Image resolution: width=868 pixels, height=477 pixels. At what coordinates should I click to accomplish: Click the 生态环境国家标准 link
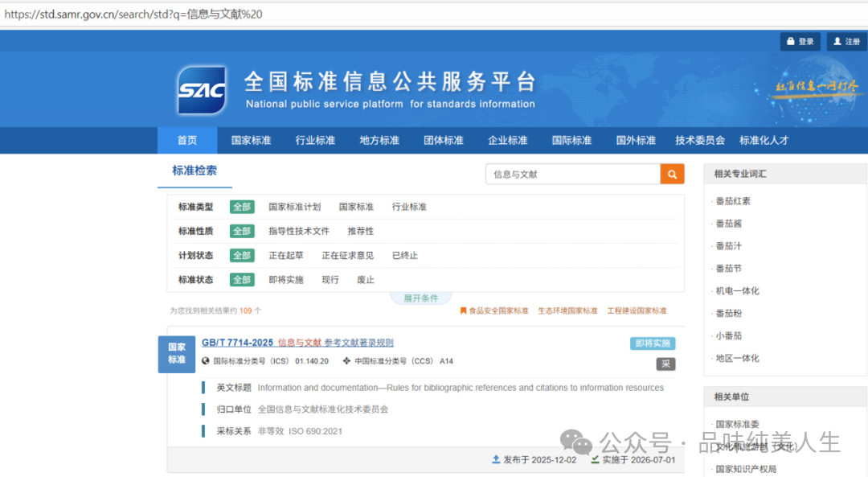567,310
